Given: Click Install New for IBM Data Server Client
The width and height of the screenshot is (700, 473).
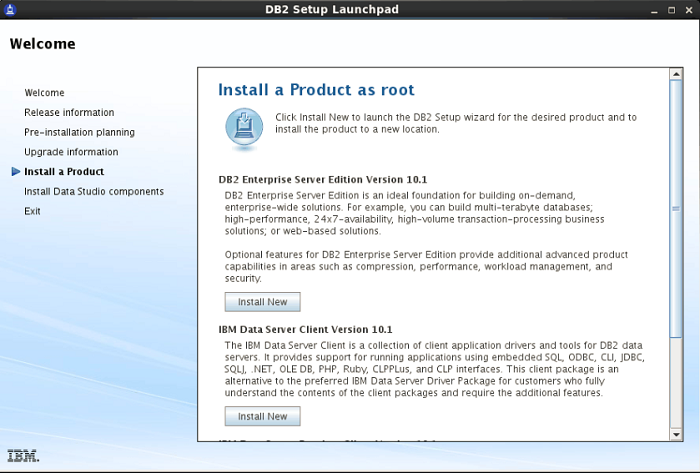Looking at the screenshot, I should pyautogui.click(x=262, y=416).
